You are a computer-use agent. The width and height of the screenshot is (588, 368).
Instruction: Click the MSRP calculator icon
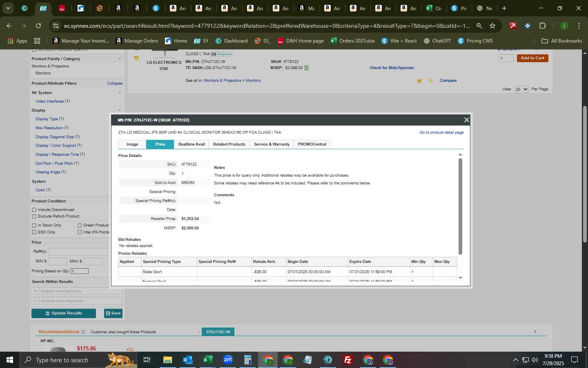point(306,68)
